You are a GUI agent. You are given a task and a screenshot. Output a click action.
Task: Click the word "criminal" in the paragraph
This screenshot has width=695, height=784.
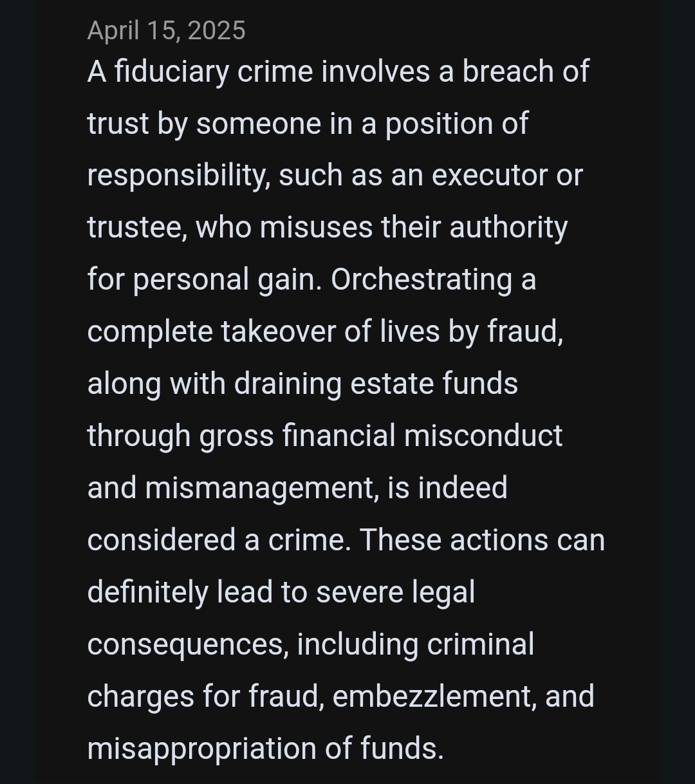coord(481,644)
